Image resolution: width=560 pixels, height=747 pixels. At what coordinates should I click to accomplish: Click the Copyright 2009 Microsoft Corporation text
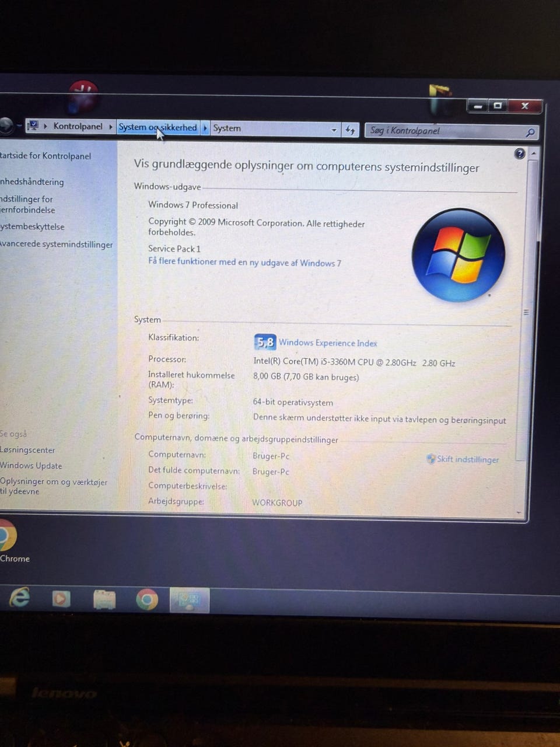tap(256, 227)
